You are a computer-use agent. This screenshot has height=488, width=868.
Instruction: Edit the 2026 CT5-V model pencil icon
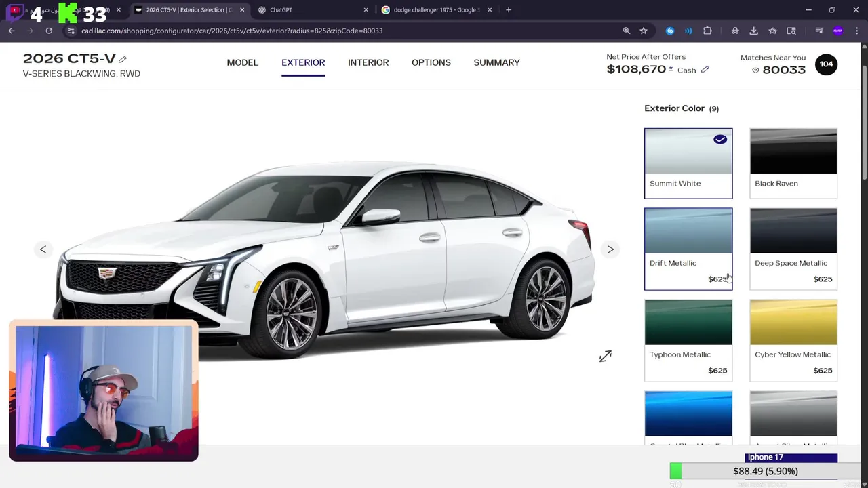coord(123,60)
